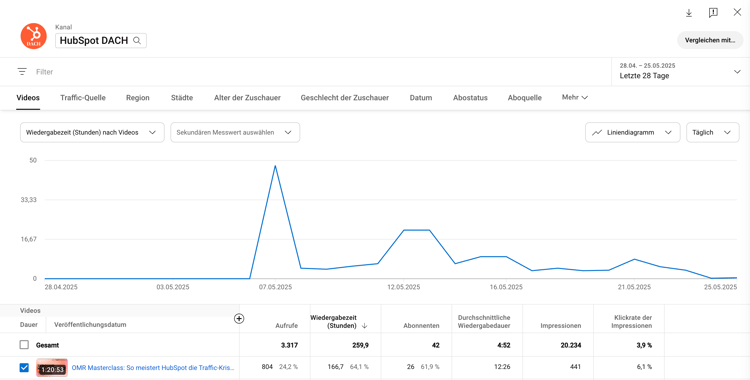Viewport: 750px width, 380px height.
Task: Click the HubSpot DACH channel logo
Action: (x=33, y=36)
